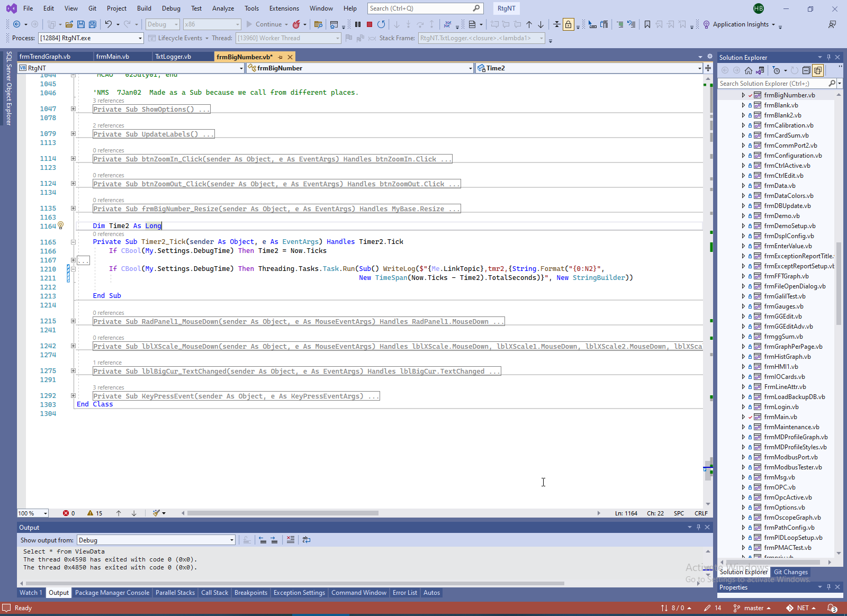
Task: Toggle Show All Files in Solution Explorer
Action: [x=818, y=70]
